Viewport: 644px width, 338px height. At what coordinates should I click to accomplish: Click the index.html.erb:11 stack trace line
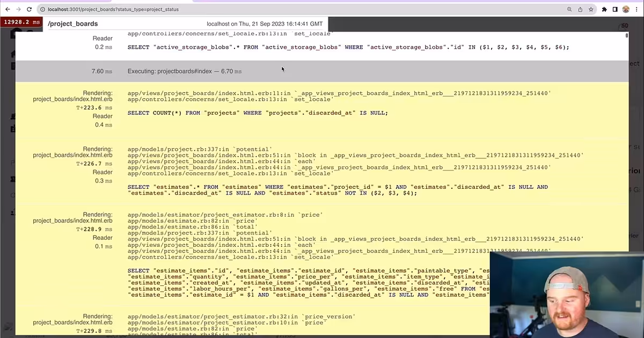339,93
